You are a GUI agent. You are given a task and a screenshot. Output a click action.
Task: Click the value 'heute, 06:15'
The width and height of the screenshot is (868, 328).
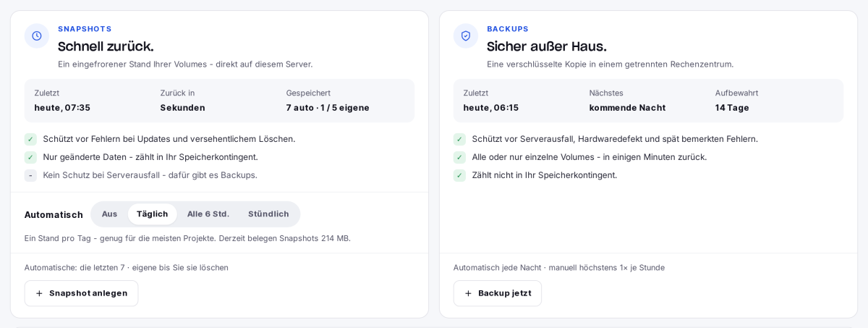point(491,108)
